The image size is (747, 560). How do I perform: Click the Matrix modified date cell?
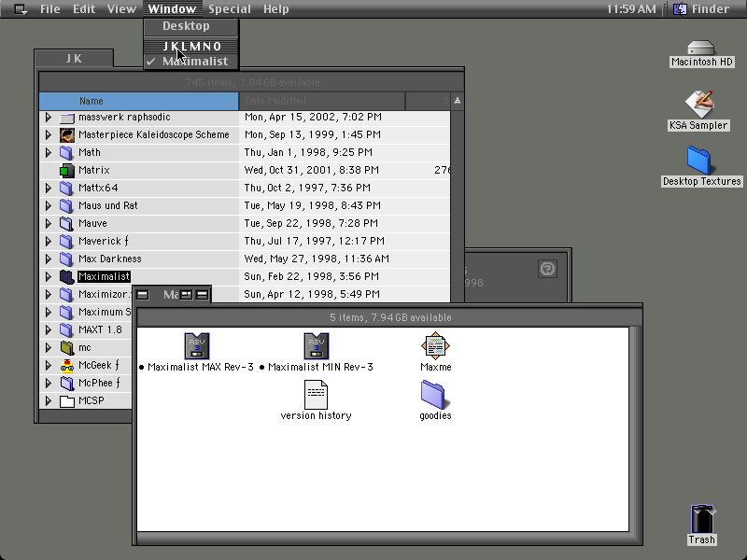(312, 170)
